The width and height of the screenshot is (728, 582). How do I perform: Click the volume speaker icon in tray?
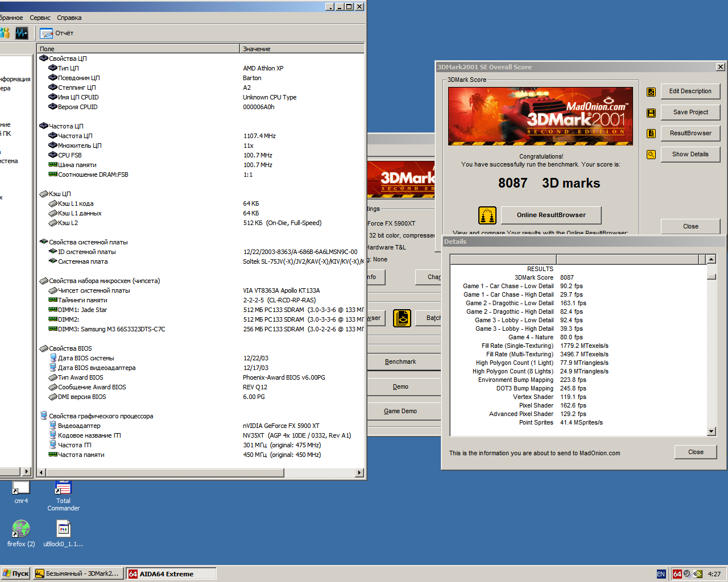click(686, 573)
